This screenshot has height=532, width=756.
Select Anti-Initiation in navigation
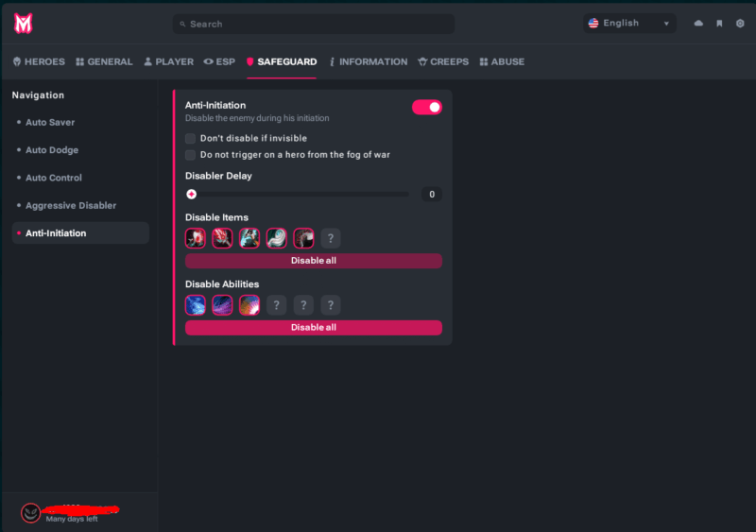tap(80, 233)
